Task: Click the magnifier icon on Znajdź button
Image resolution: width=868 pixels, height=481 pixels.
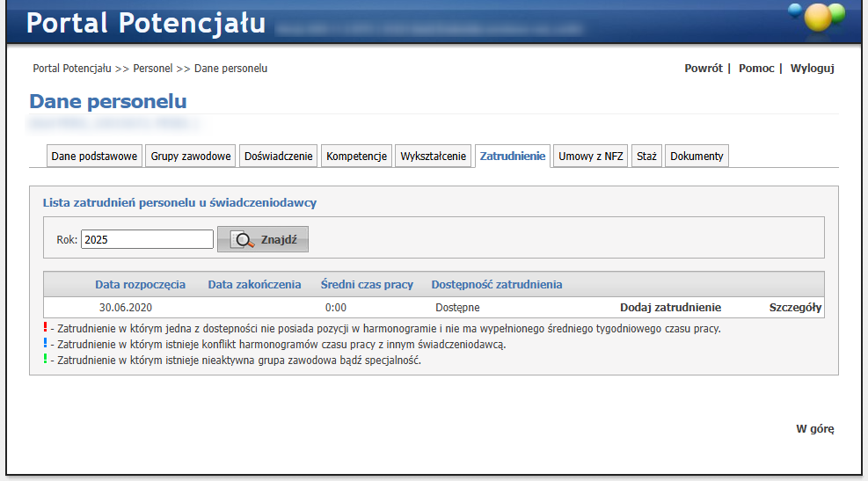Action: pos(243,239)
